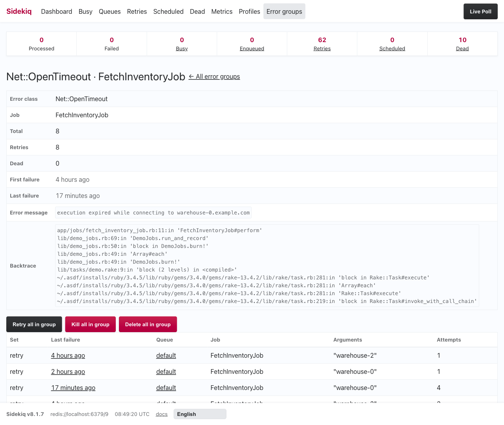
Task: Open the Dead tab in the top navigation
Action: pos(197,11)
